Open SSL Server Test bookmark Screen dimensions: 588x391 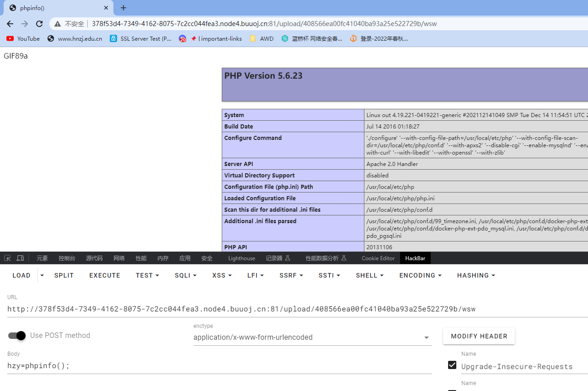tap(141, 39)
